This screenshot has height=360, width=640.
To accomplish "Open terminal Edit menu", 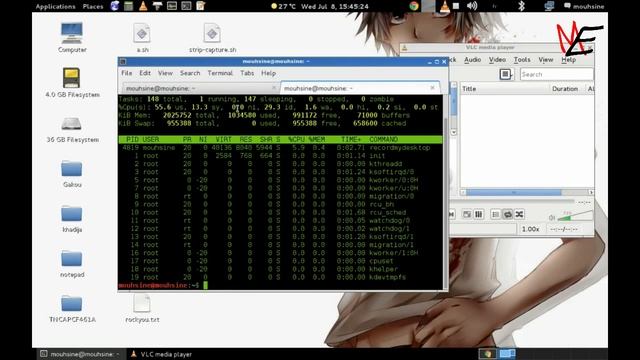I will click(x=145, y=73).
